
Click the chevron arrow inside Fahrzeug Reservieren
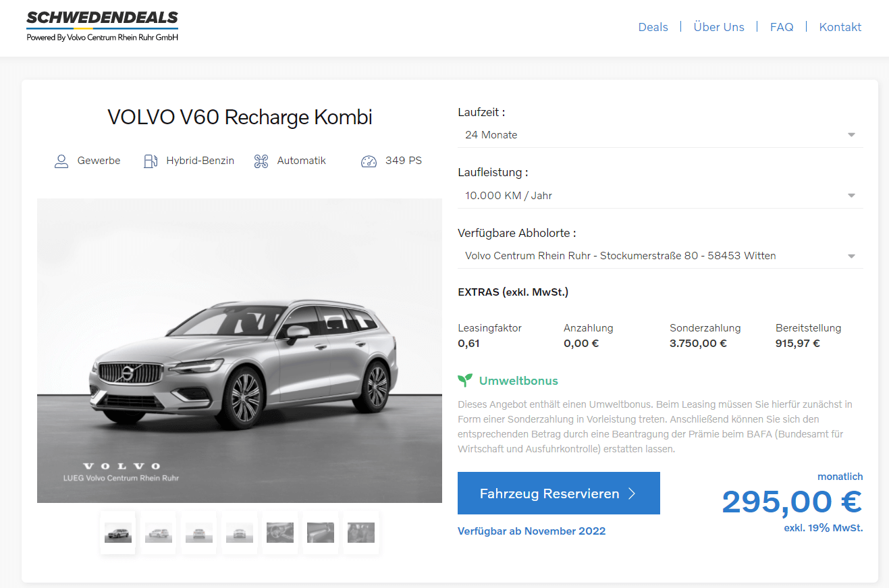click(632, 493)
